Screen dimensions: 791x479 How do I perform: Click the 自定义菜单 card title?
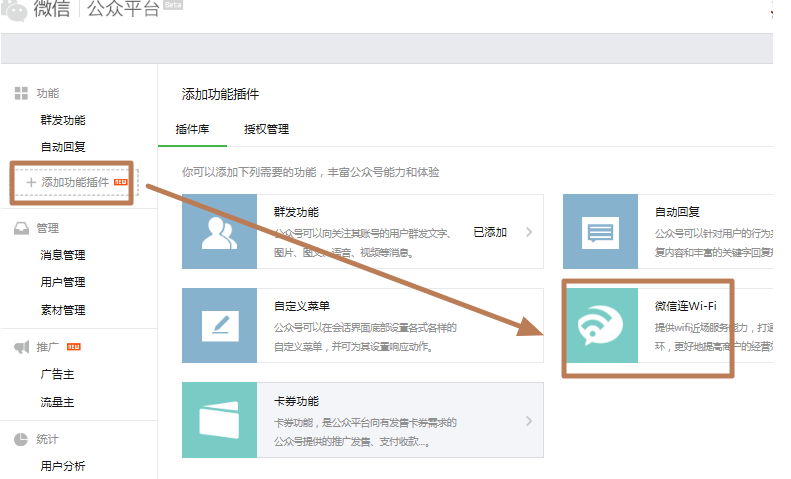(x=302, y=306)
